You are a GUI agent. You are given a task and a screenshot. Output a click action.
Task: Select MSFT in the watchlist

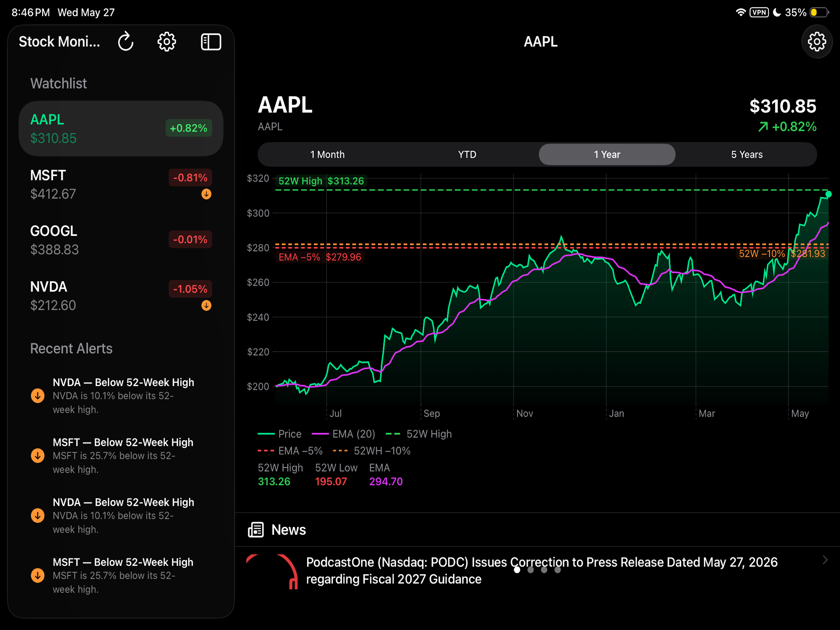tap(121, 185)
